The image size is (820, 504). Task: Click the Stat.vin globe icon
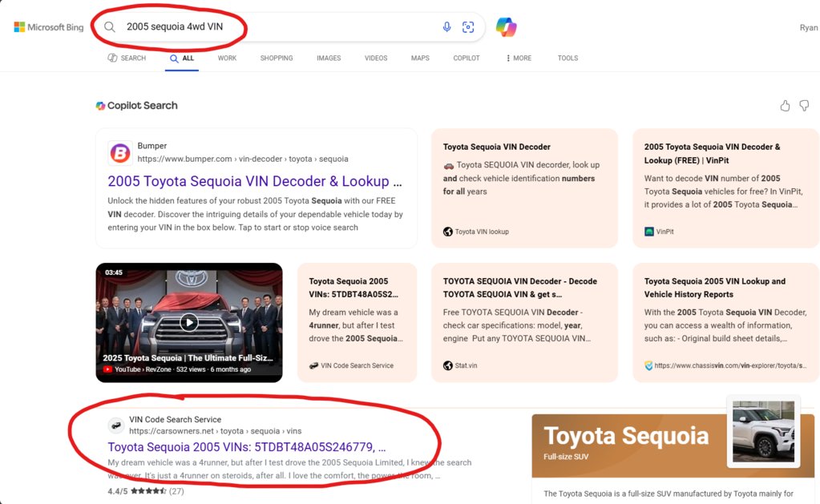coord(447,365)
